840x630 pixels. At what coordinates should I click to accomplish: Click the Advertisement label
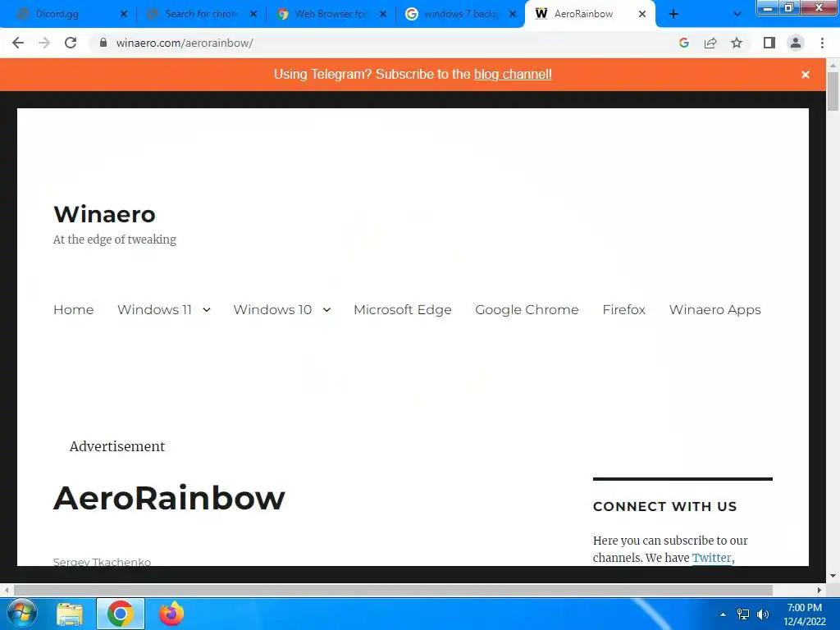(x=116, y=446)
